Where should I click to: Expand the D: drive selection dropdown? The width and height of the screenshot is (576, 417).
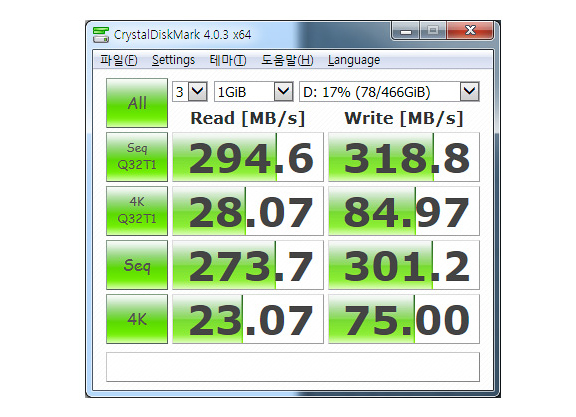389,91
